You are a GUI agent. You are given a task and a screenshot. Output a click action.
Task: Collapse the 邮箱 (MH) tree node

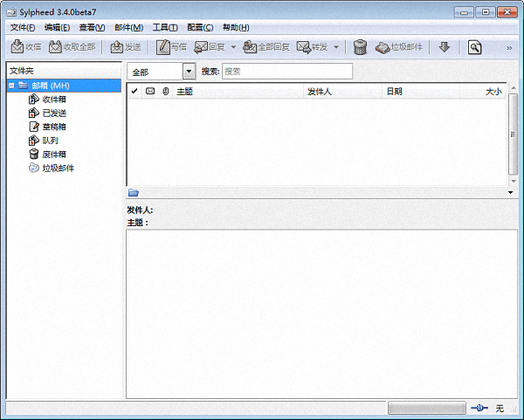click(11, 86)
